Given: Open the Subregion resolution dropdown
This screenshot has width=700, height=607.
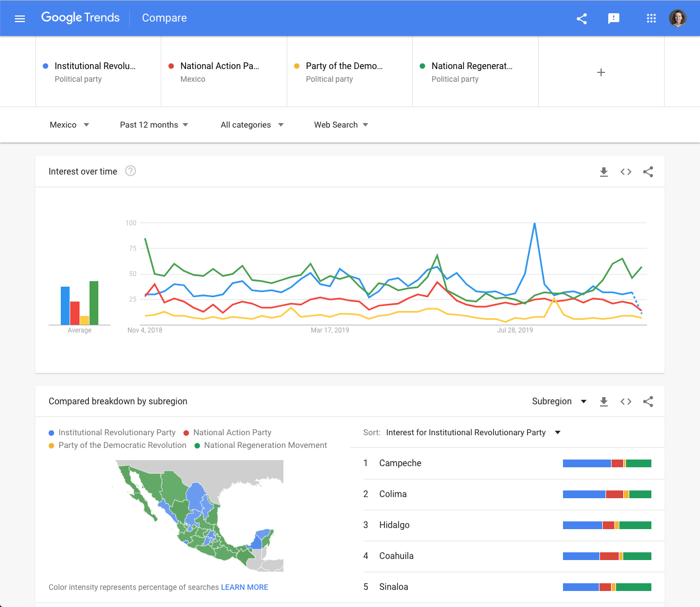Looking at the screenshot, I should point(559,402).
